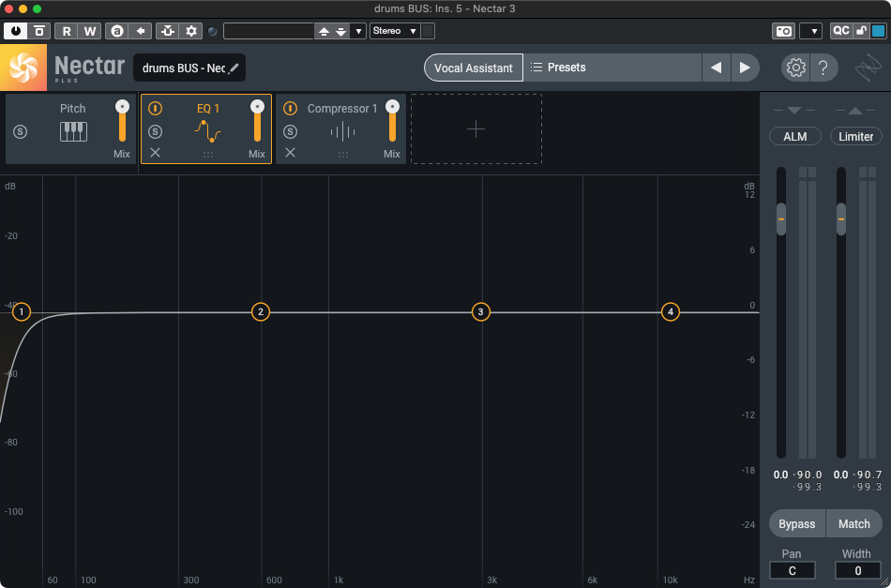This screenshot has height=588, width=891.
Task: Open the host preset browser dropdown arrow
Action: [x=358, y=31]
